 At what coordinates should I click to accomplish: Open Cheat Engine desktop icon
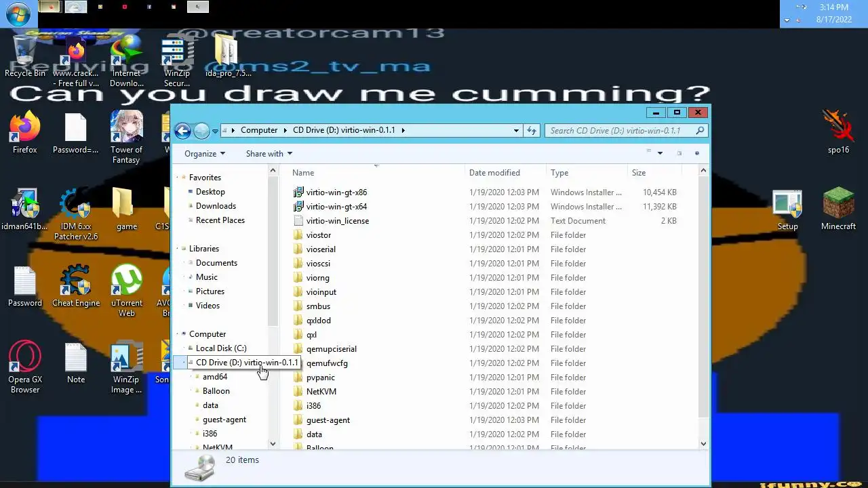point(76,286)
